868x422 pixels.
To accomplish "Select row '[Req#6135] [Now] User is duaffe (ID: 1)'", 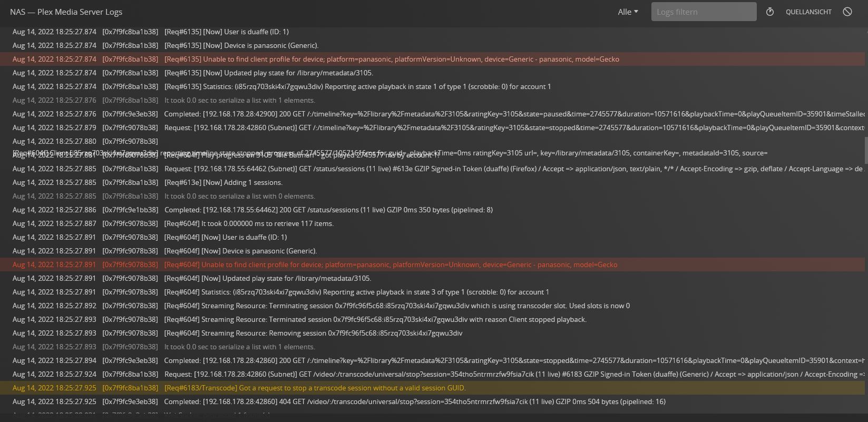I will coord(432,32).
